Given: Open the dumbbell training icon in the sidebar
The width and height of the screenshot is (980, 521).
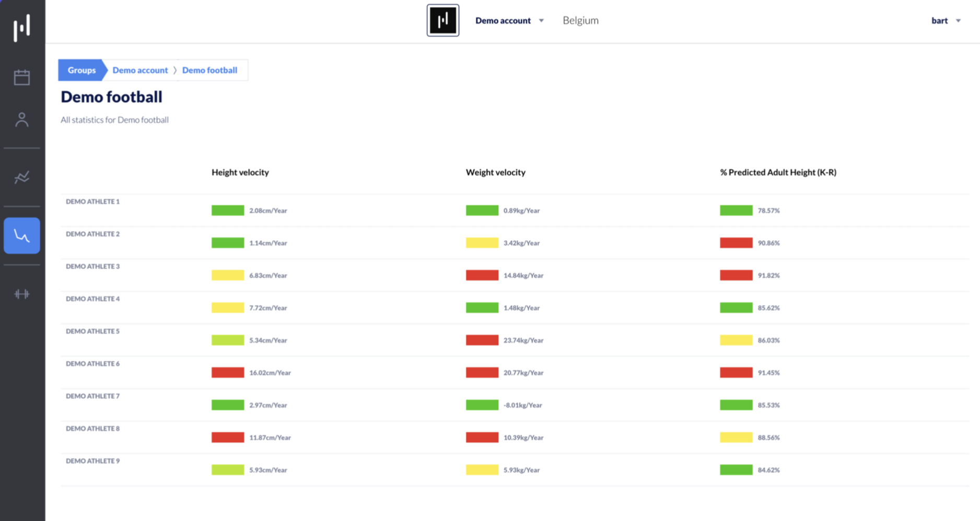Looking at the screenshot, I should click(x=22, y=294).
